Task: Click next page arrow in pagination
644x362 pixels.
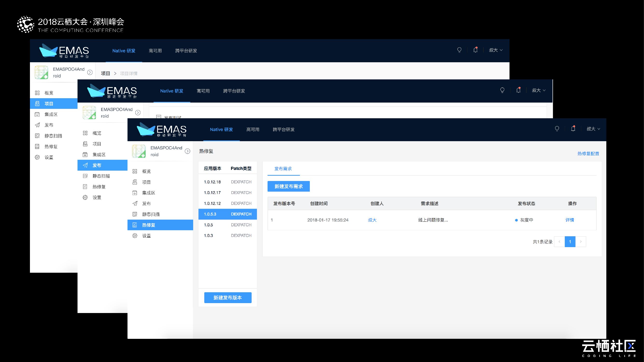Action: tap(581, 242)
